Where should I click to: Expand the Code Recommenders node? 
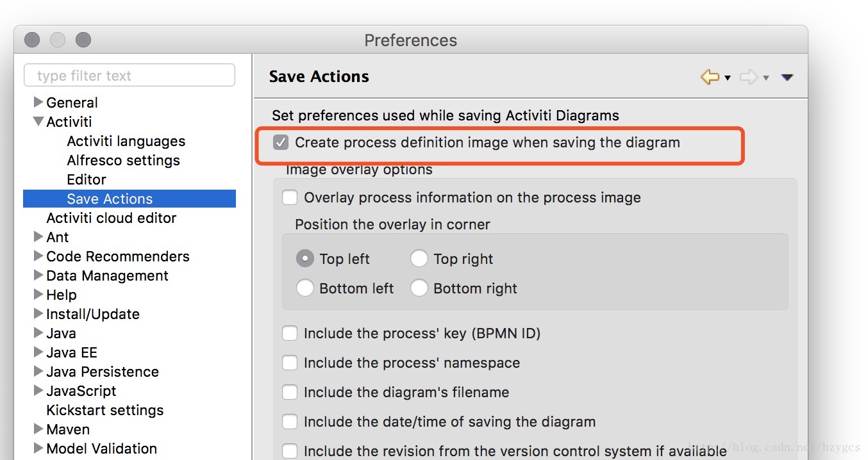click(38, 256)
